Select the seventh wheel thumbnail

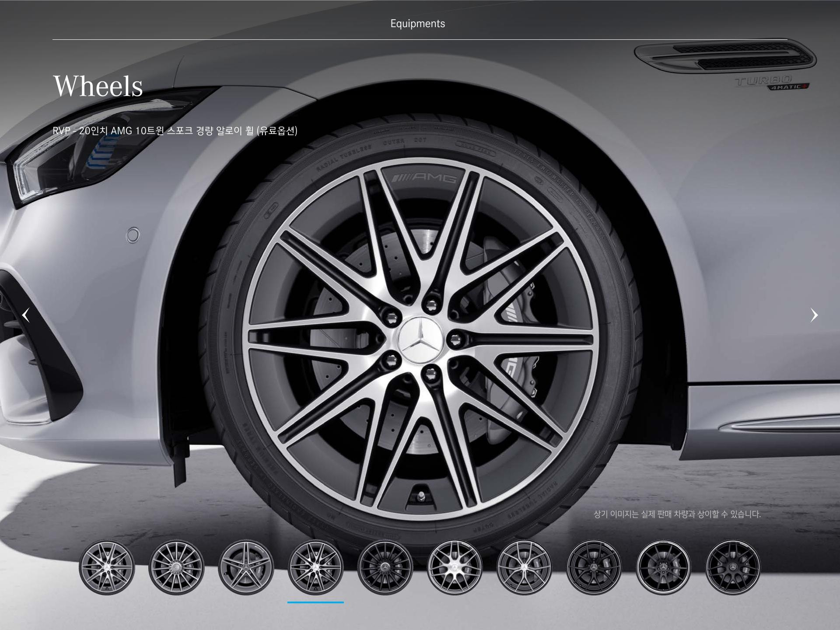pos(524,567)
